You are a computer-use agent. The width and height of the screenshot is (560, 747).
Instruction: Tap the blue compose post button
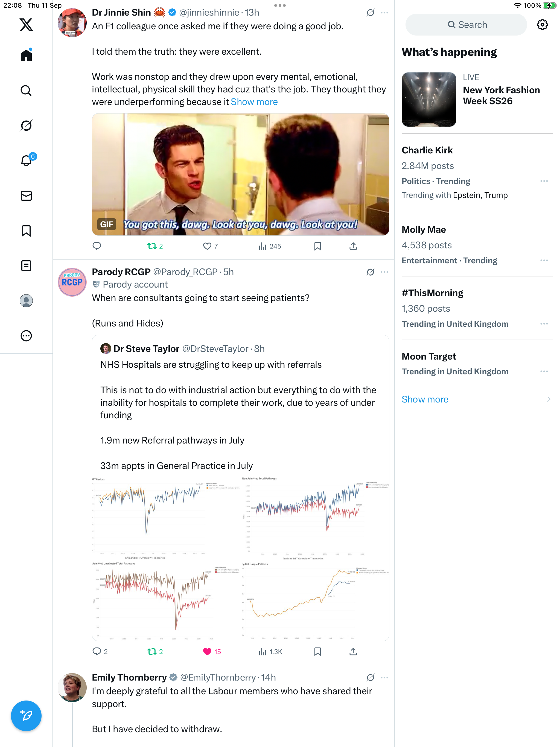(26, 716)
